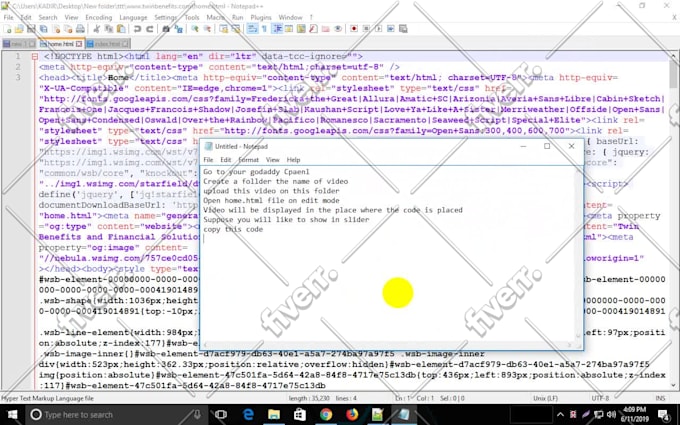Show hidden system tray icons chevron
The width and height of the screenshot is (680, 425).
560,415
